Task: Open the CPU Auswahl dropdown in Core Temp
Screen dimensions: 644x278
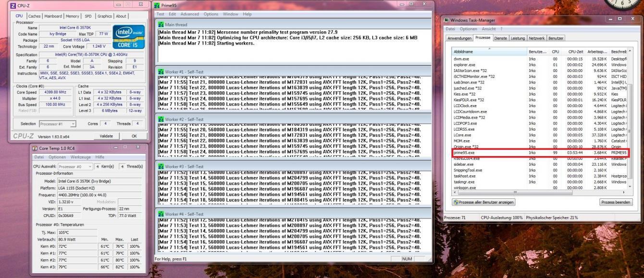Action: pyautogui.click(x=74, y=166)
